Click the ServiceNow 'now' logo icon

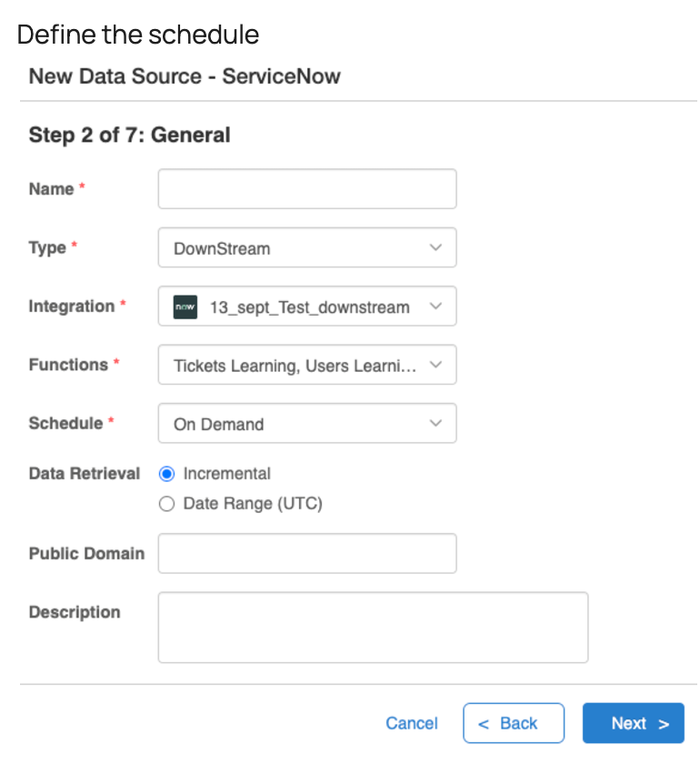185,307
